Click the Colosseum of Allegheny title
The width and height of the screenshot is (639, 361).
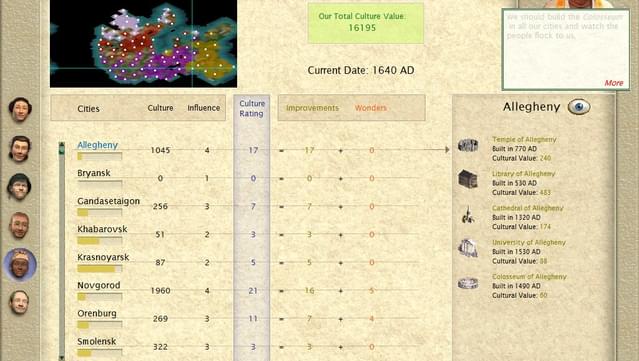529,276
